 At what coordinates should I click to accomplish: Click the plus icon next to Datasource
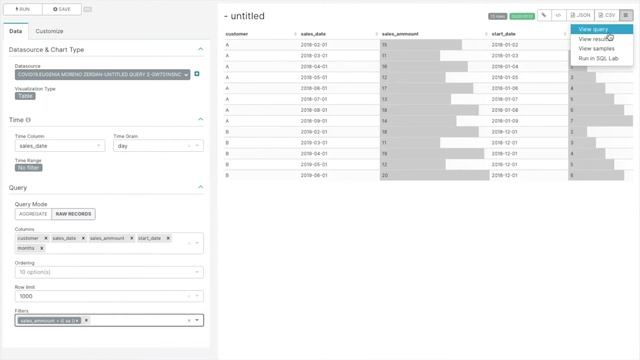click(x=197, y=74)
